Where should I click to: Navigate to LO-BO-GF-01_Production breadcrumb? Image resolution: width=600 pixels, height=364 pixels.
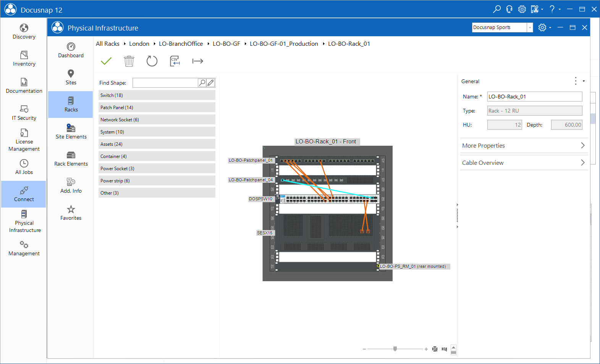(x=284, y=44)
